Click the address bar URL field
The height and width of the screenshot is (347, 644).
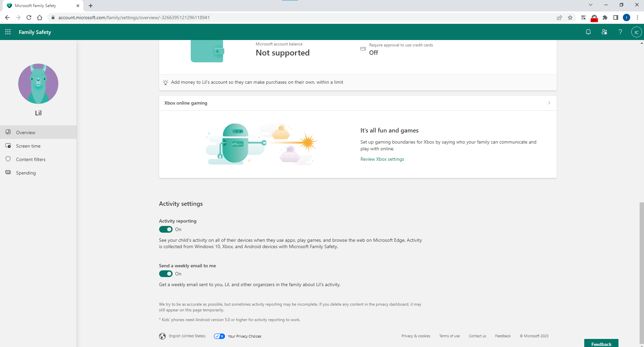[x=302, y=17]
